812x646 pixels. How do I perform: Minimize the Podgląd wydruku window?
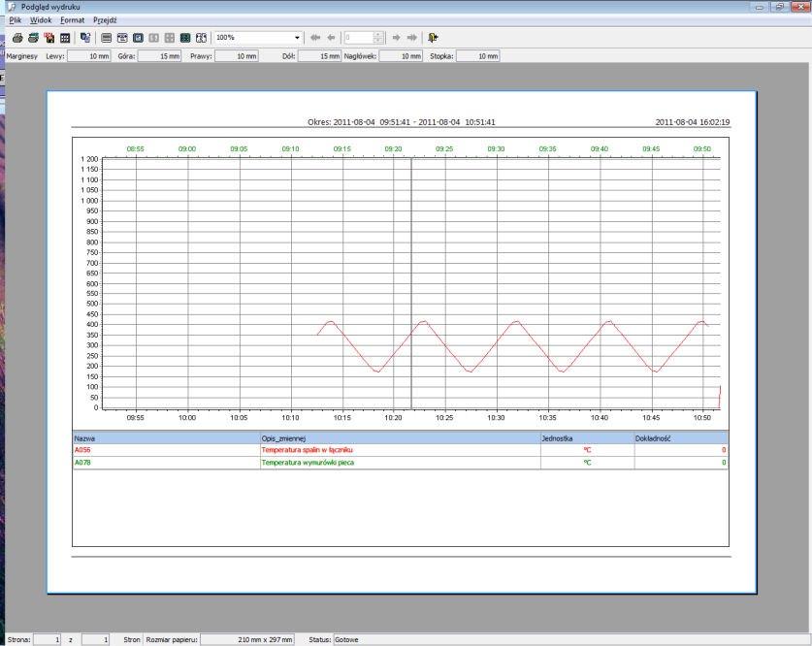click(x=760, y=7)
